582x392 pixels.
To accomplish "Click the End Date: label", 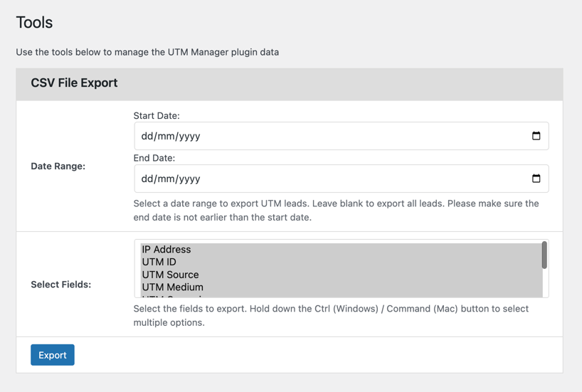I will [x=154, y=158].
